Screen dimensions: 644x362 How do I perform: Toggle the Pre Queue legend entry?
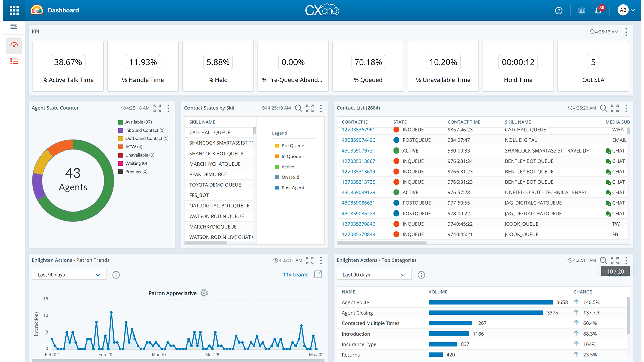click(x=289, y=145)
